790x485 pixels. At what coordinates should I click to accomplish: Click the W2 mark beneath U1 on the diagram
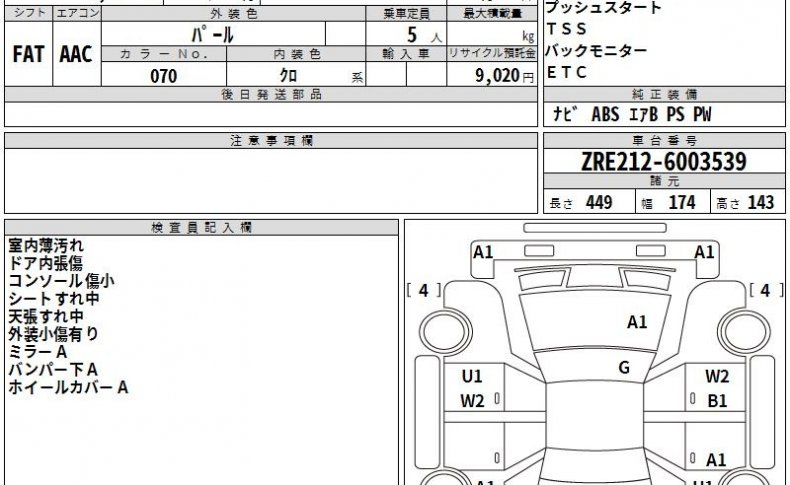tap(472, 401)
